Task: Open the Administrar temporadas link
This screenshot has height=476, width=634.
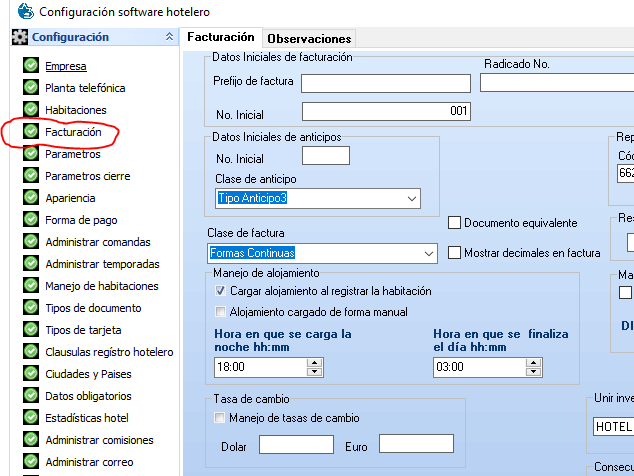Action: tap(102, 264)
